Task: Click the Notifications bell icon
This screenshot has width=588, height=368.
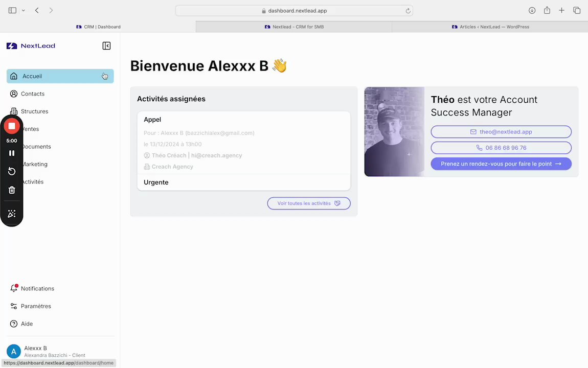Action: point(14,288)
